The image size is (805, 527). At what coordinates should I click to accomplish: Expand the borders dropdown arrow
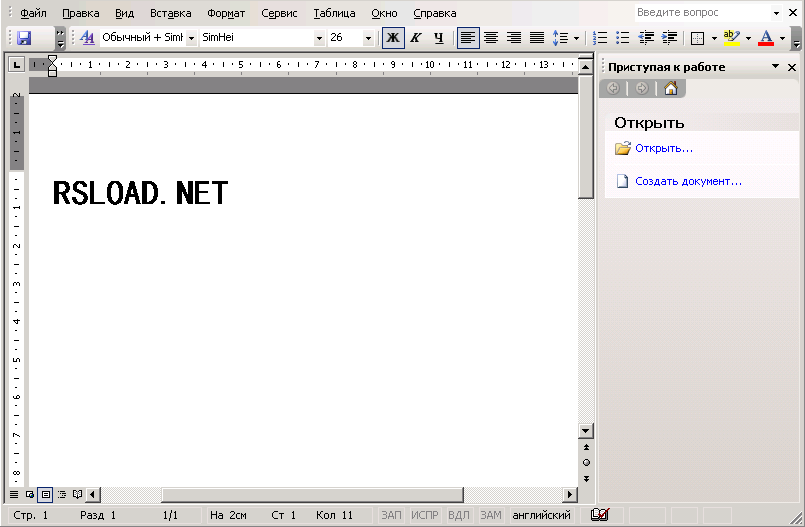point(714,38)
